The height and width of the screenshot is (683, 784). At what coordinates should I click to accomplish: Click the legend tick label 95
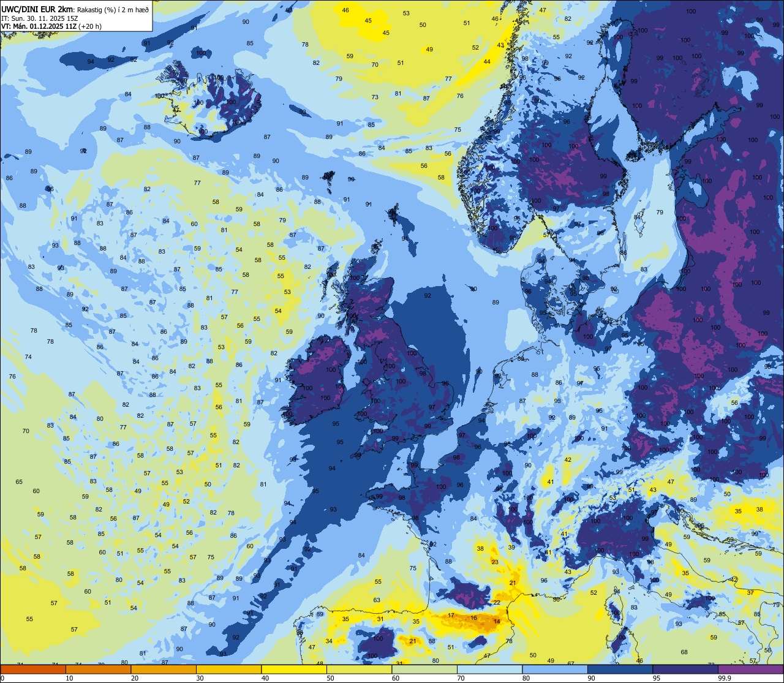(x=657, y=678)
